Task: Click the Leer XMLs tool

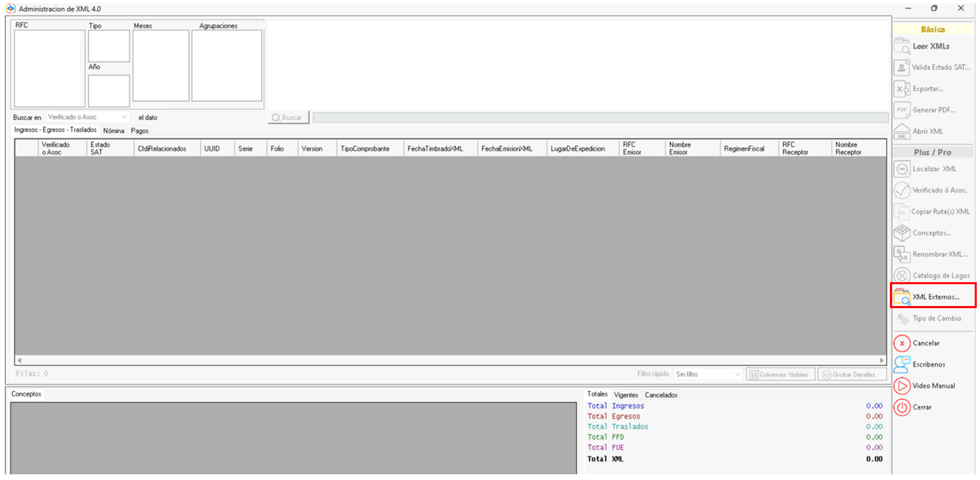Action: coord(931,46)
